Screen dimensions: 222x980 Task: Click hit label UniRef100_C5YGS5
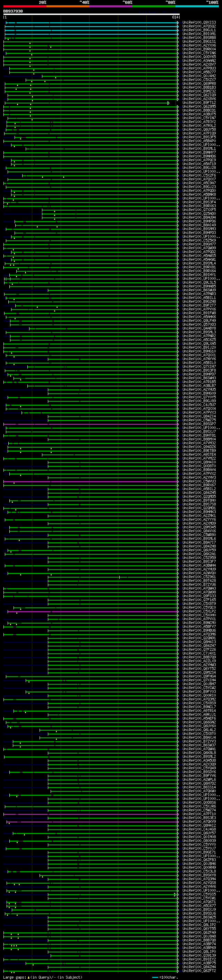pyautogui.click(x=199, y=894)
